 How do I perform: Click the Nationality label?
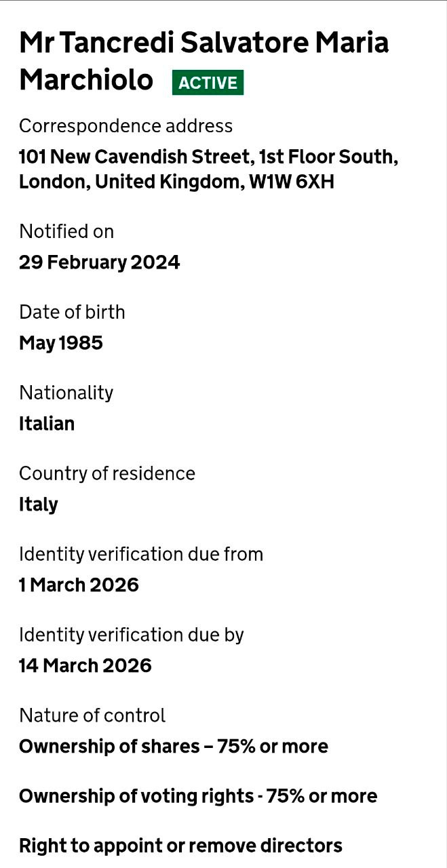66,393
